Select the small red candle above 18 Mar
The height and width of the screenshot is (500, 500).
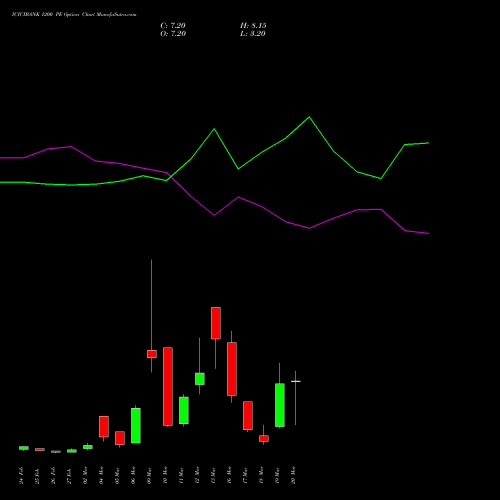[x=264, y=438]
